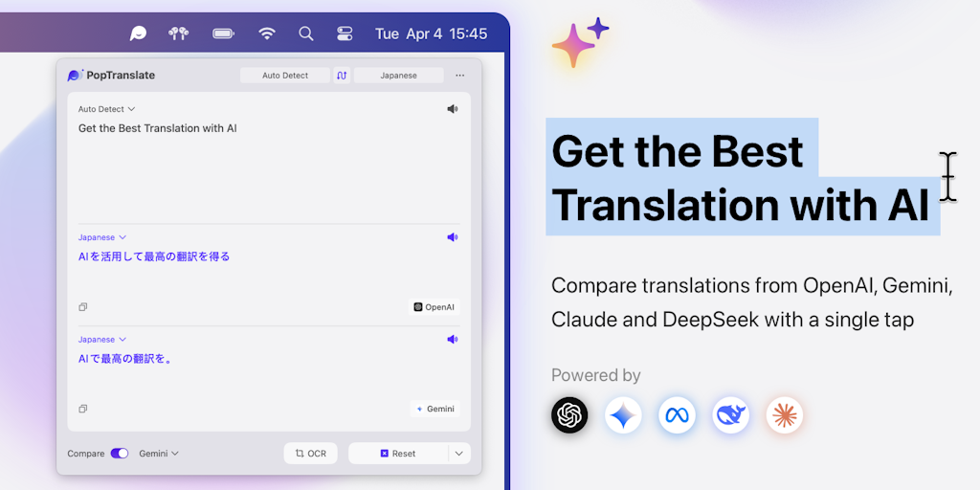Open Auto Detect source language selector in header

[x=285, y=76]
